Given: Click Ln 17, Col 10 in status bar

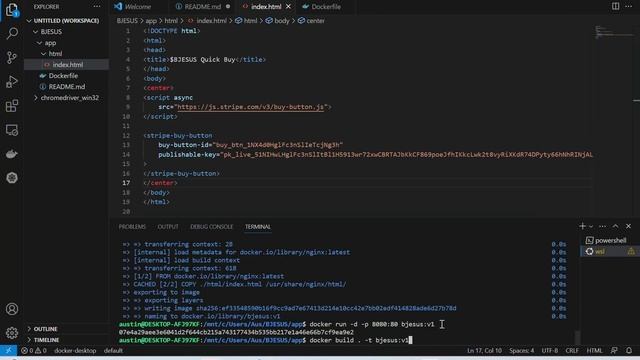Looking at the screenshot, I should 484,350.
